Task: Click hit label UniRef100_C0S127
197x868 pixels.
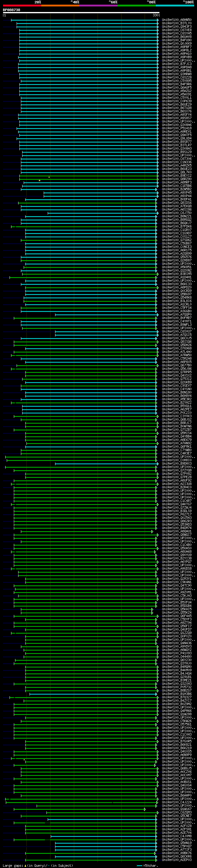Action: pos(177,236)
